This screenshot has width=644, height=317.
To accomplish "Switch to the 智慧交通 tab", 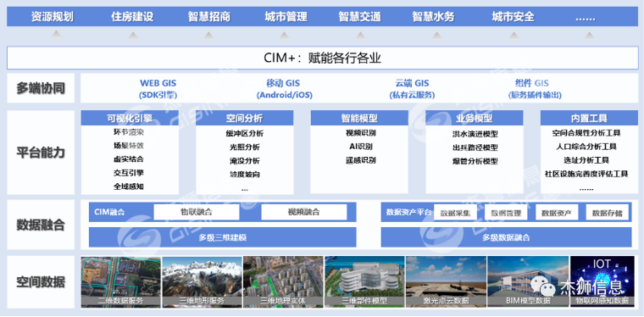I will (360, 17).
